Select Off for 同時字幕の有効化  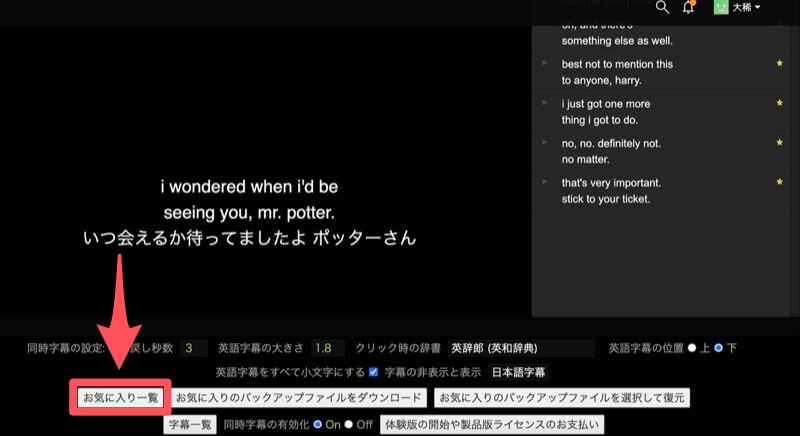coord(349,424)
